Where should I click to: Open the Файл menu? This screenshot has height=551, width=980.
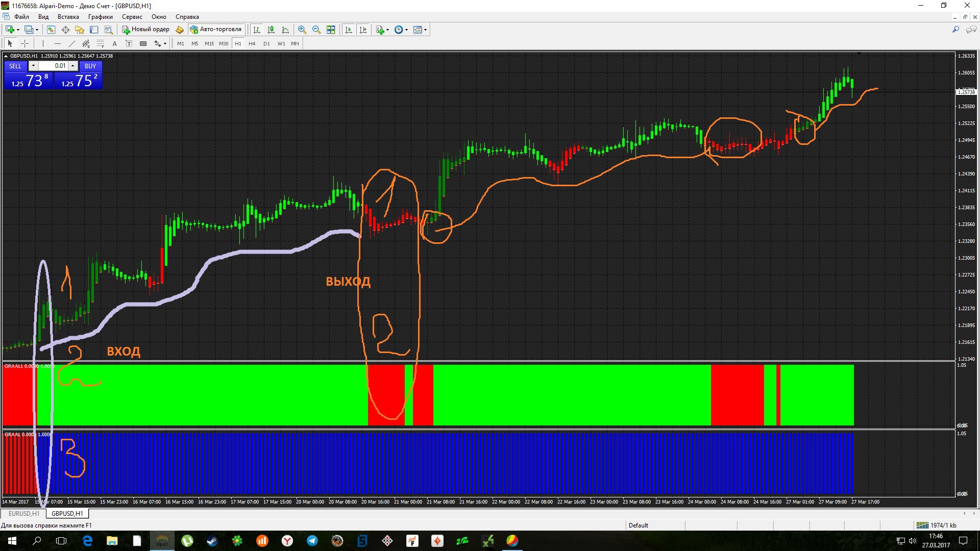pos(21,17)
